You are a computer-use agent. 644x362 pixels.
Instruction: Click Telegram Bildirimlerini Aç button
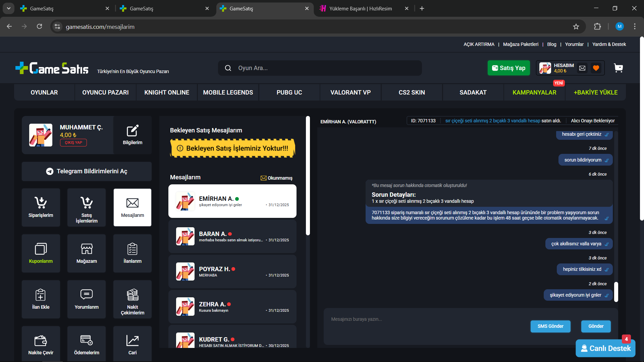[87, 171]
